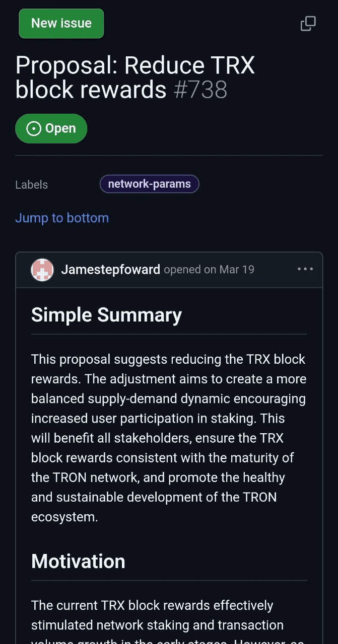Click the Labels section title
338x644 pixels.
[32, 185]
